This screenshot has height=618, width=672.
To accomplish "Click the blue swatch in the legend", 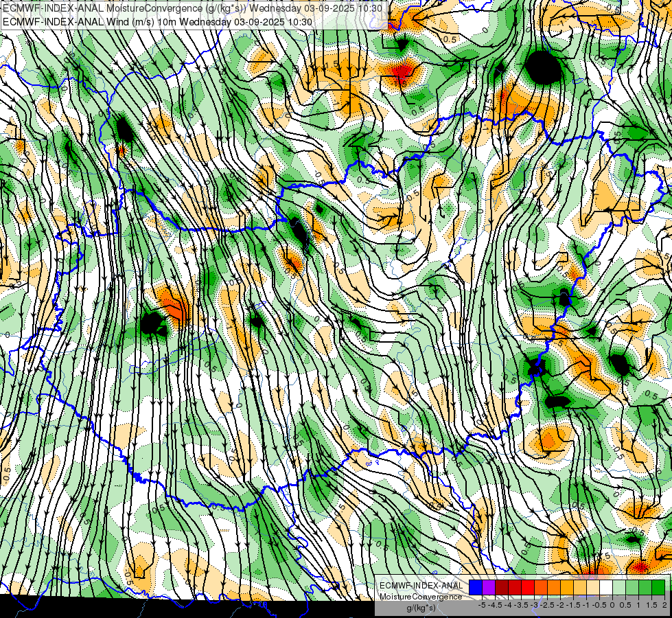I will (x=476, y=587).
